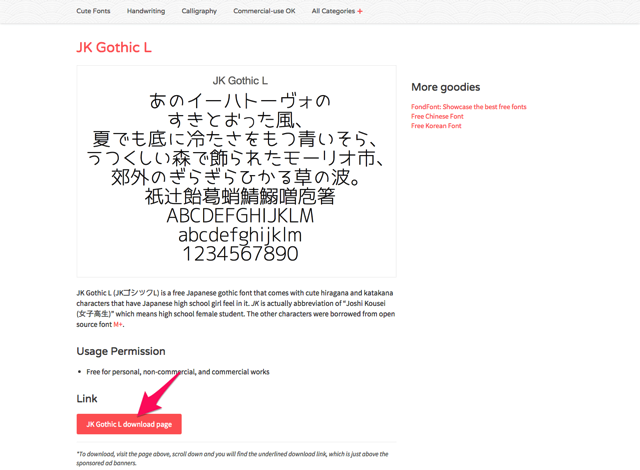Click the red JK Gothic L page title
The height and width of the screenshot is (470, 640).
[114, 47]
